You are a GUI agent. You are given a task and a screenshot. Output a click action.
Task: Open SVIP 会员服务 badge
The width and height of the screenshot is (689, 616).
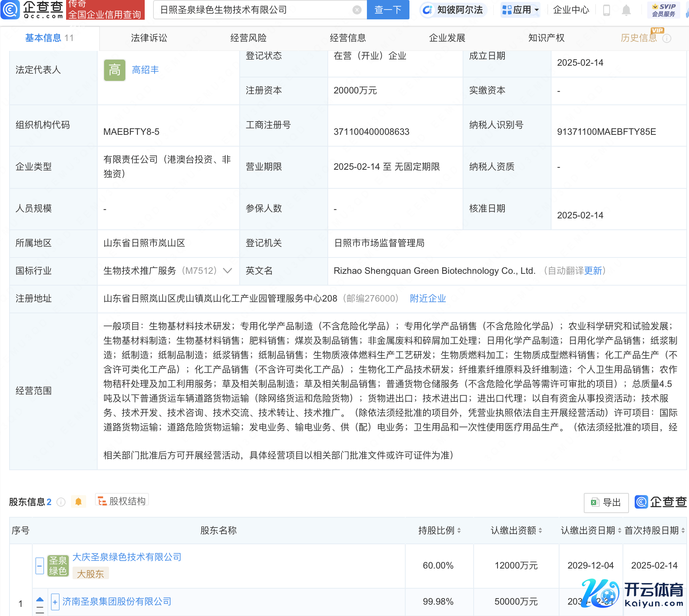pos(664,10)
